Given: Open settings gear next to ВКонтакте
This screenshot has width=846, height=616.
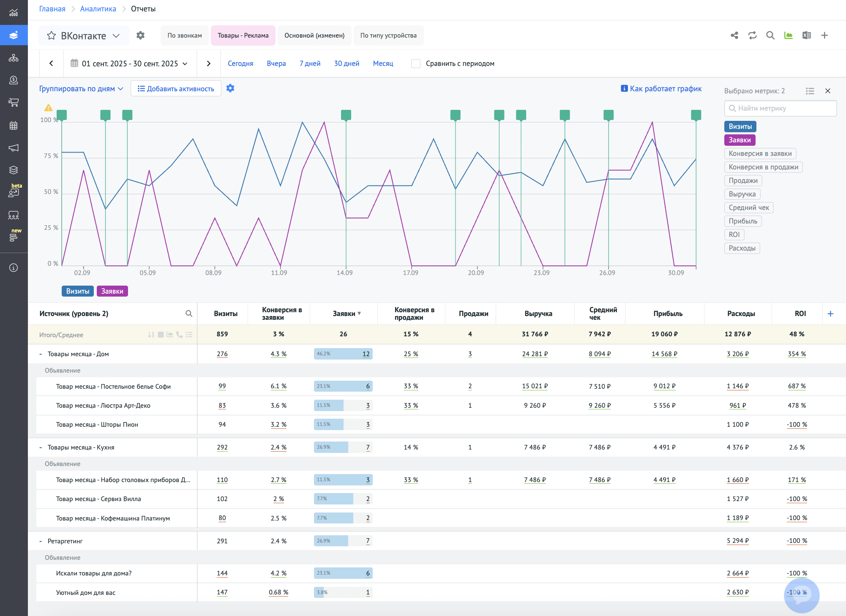Looking at the screenshot, I should [140, 35].
